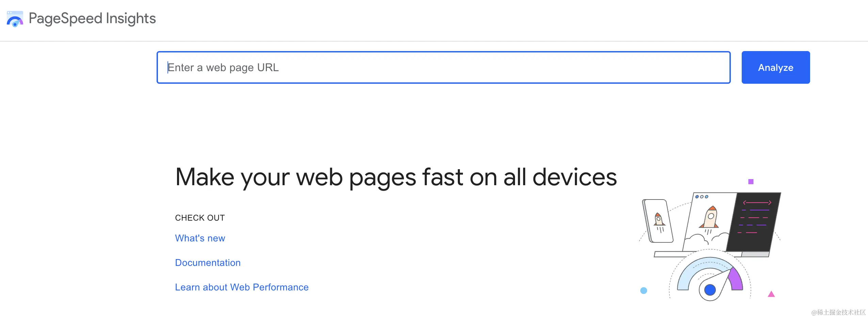Click the small purple square decoration
Viewport: 868px width, 318px height.
[751, 181]
